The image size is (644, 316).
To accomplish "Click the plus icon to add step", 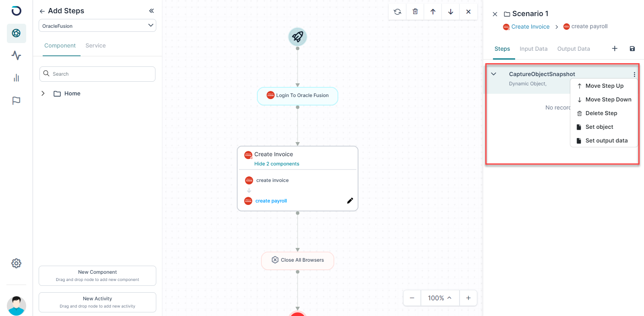I will (x=615, y=48).
